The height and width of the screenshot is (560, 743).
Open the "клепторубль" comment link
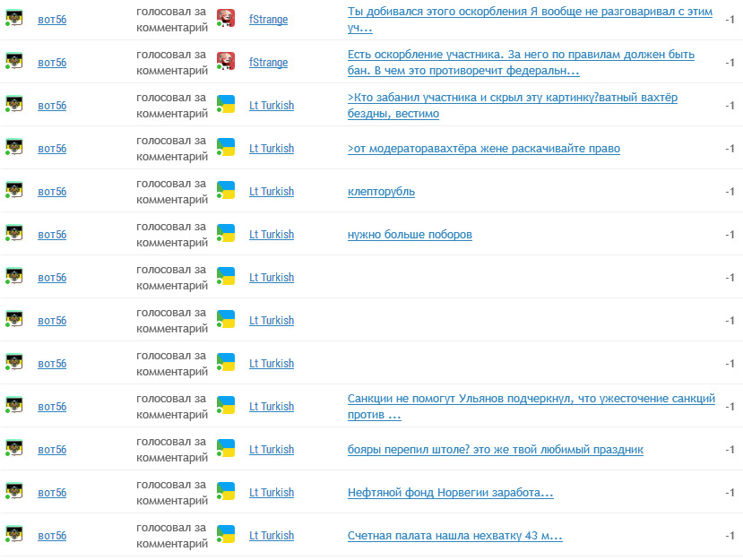coord(381,192)
